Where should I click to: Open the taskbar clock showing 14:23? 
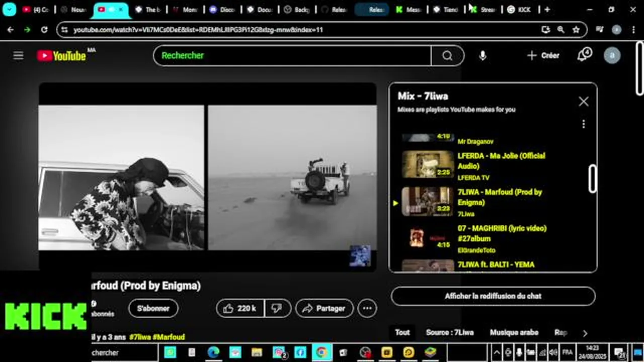(592, 352)
